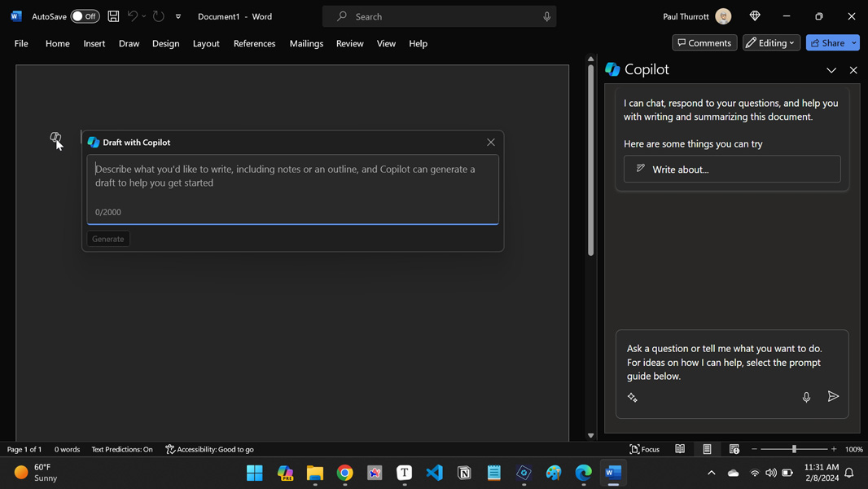Open the Design ribbon tab
This screenshot has width=868, height=489.
click(x=165, y=43)
